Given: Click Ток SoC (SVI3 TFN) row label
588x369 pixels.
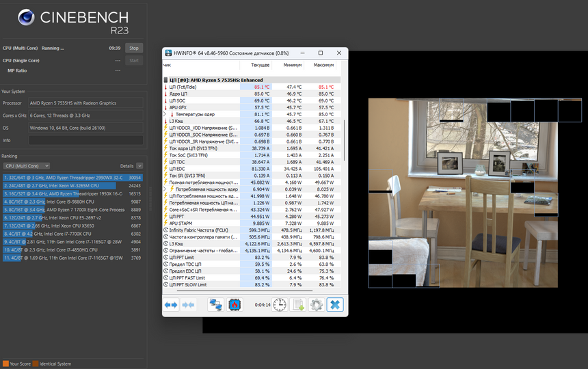Looking at the screenshot, I should (188, 155).
